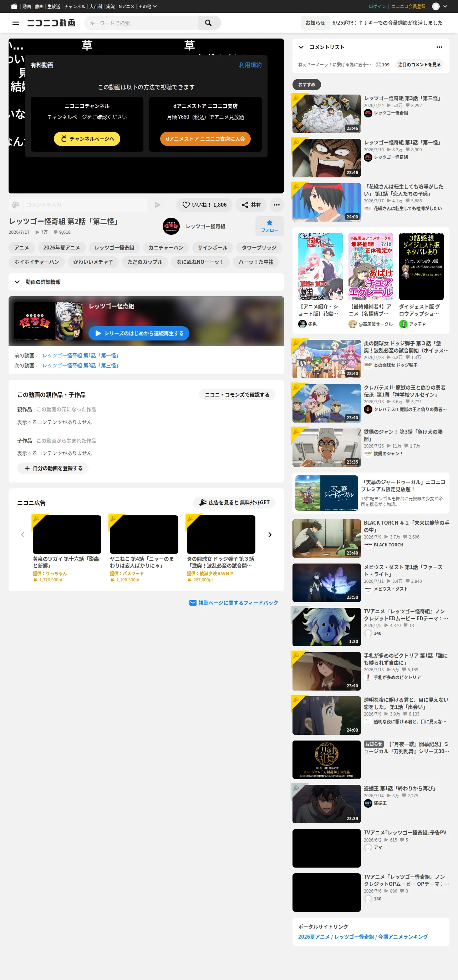Image resolution: width=458 pixels, height=980 pixels.
Task: Open comment list three-dot options
Action: (x=439, y=47)
